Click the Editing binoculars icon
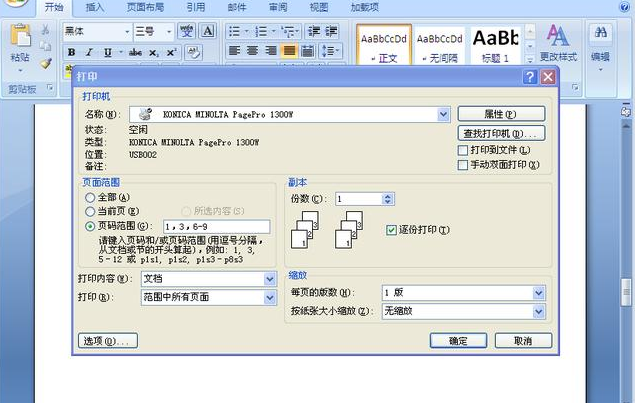The height and width of the screenshot is (403, 635). [601, 32]
